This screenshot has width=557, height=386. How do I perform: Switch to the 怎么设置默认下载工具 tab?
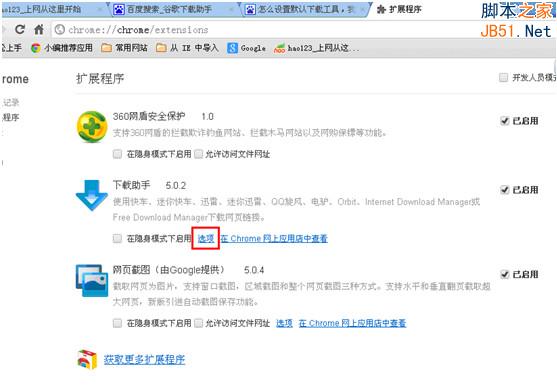pyautogui.click(x=305, y=9)
